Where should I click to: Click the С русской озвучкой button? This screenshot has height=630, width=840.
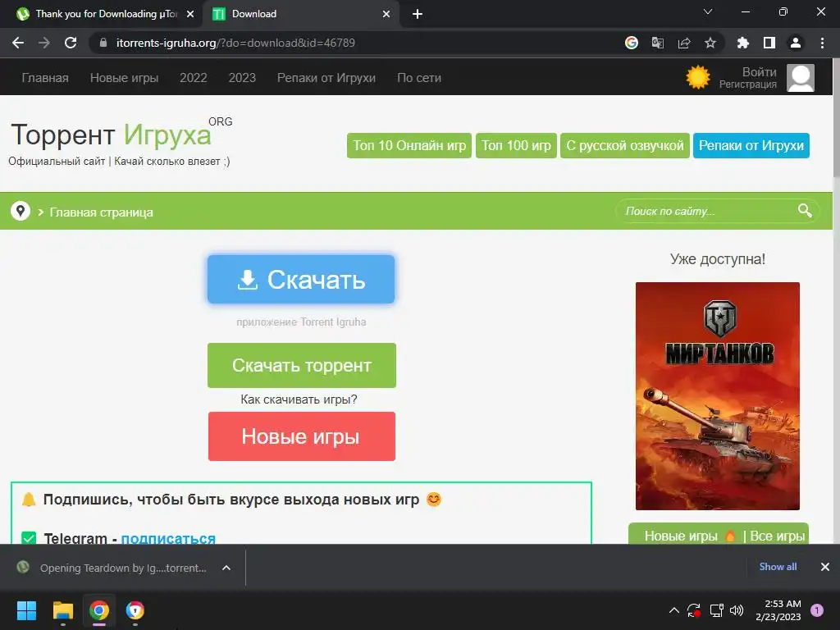[x=624, y=146]
